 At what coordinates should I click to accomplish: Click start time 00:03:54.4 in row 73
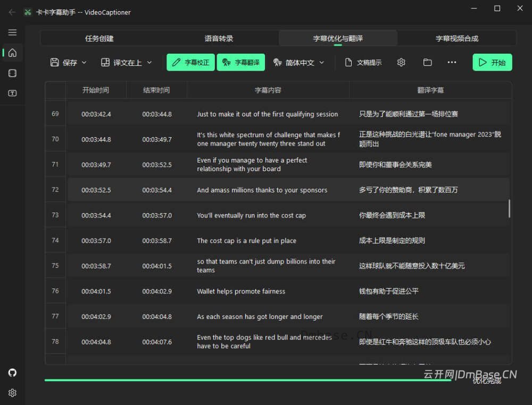pyautogui.click(x=96, y=216)
